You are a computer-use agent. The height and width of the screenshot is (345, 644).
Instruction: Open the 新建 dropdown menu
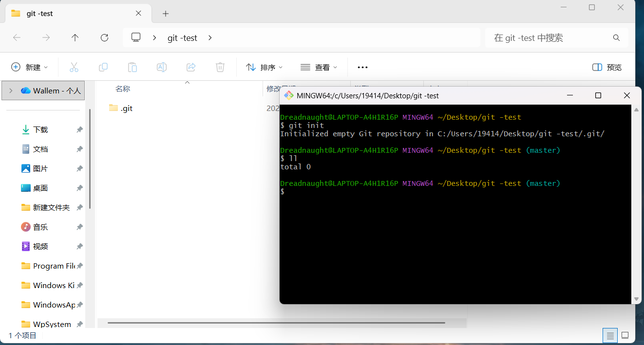(30, 67)
